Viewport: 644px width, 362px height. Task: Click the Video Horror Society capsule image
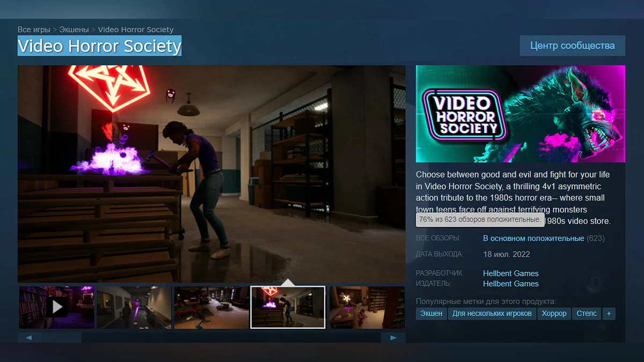(521, 114)
